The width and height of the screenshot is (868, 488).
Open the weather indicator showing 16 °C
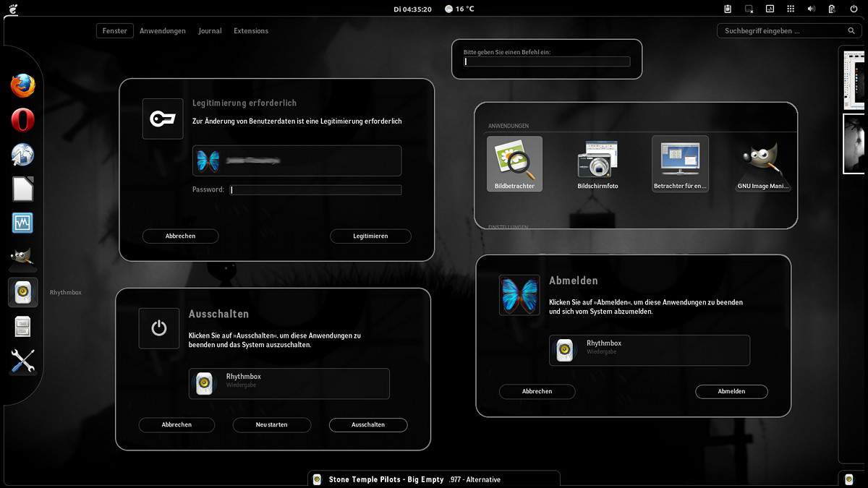[460, 9]
